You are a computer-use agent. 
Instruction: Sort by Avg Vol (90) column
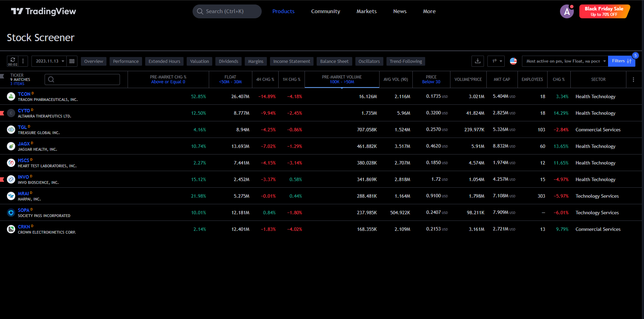tap(396, 79)
